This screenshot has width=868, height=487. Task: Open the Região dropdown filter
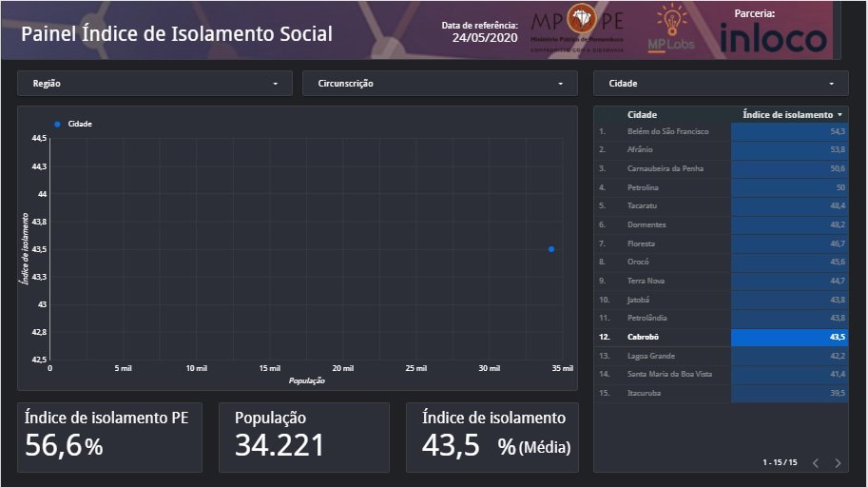156,84
